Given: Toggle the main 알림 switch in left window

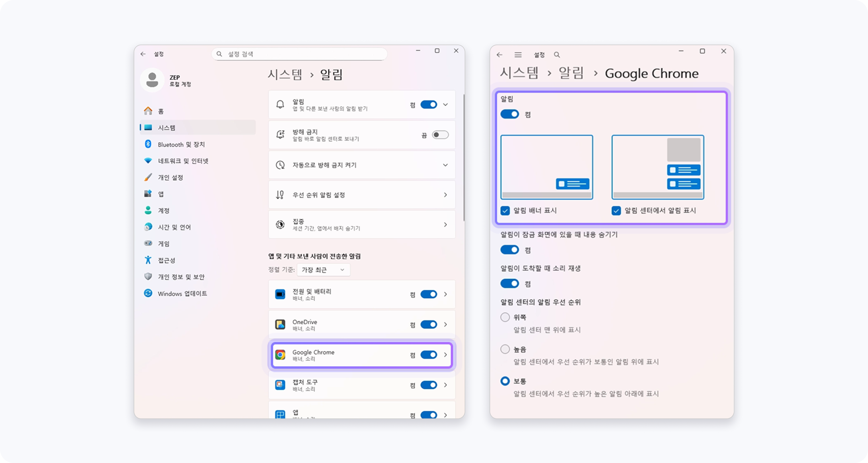Looking at the screenshot, I should 429,104.
